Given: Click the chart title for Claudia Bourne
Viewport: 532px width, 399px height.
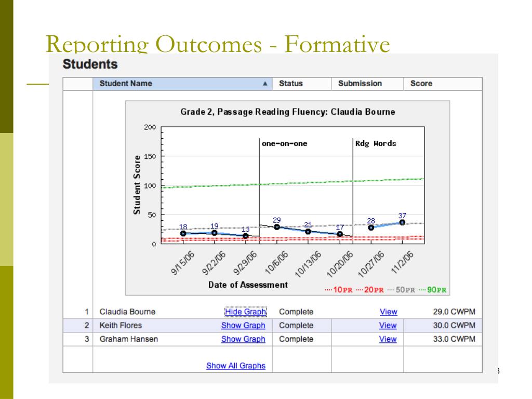Looking at the screenshot, I should point(288,112).
